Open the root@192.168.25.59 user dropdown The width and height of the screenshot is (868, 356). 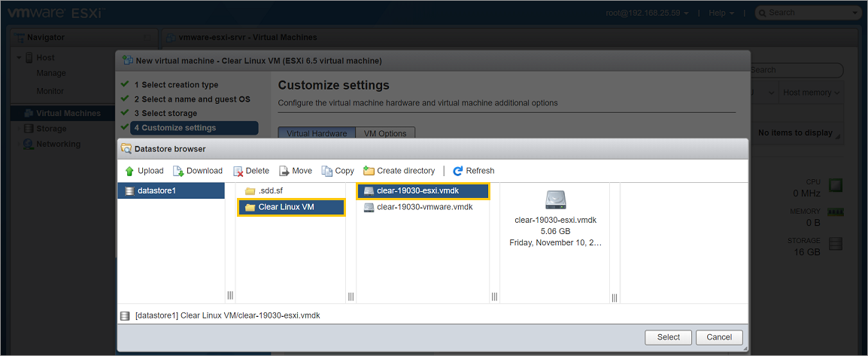click(x=647, y=13)
